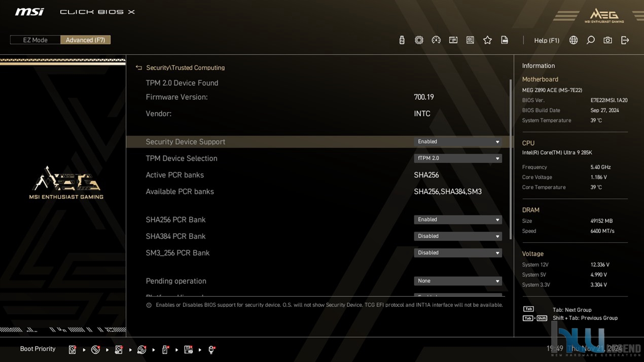Click DRAM size value 49152 MB
The width and height of the screenshot is (644, 362).
(x=601, y=221)
